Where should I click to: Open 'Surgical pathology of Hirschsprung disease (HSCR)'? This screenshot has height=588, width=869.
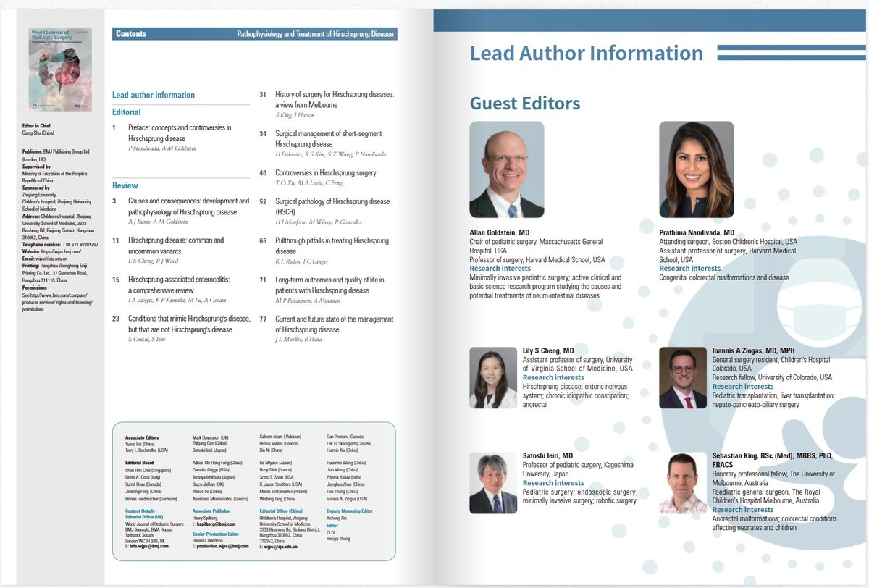332,206
